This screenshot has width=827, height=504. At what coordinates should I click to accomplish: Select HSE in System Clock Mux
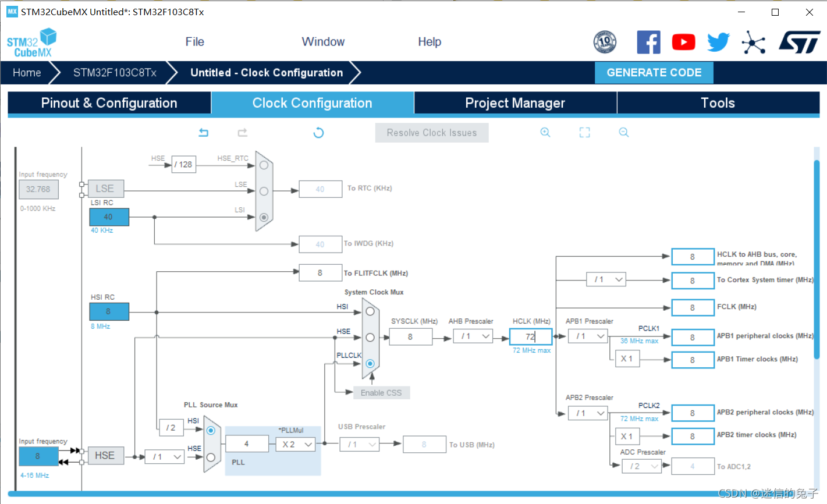370,337
